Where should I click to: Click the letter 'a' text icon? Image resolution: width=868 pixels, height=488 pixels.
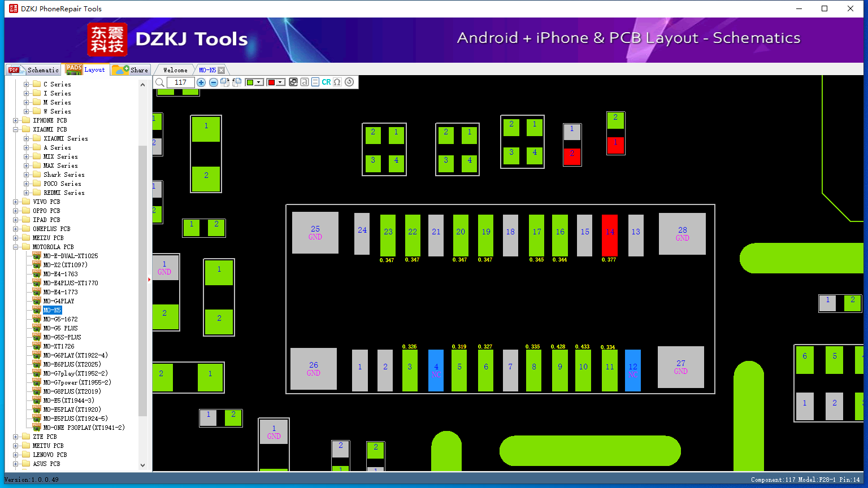305,82
